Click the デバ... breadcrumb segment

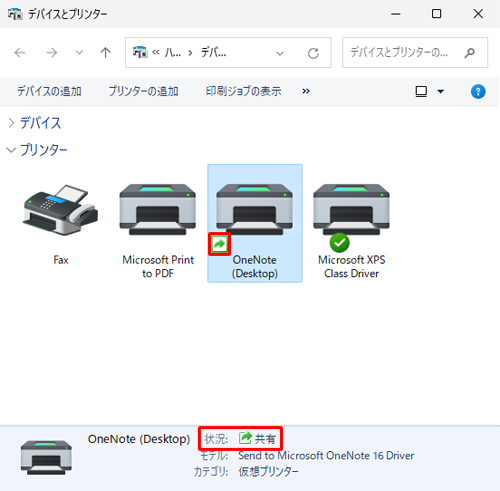click(x=213, y=52)
